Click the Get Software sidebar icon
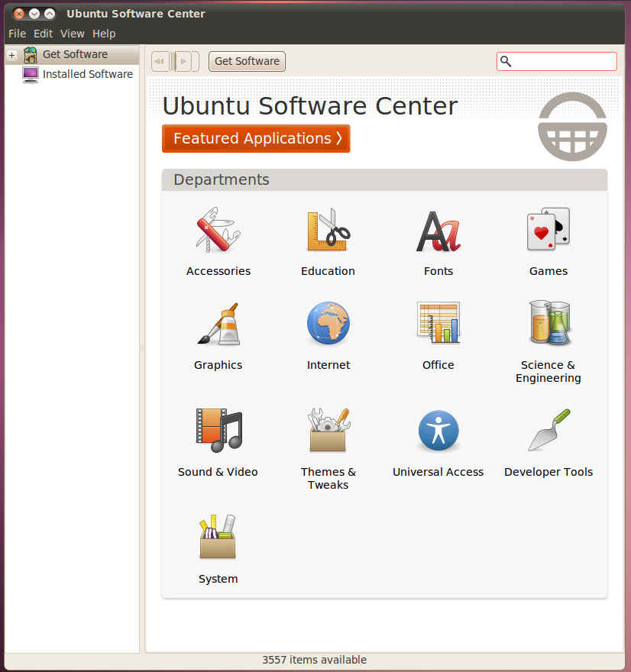The height and width of the screenshot is (672, 631). 30,55
